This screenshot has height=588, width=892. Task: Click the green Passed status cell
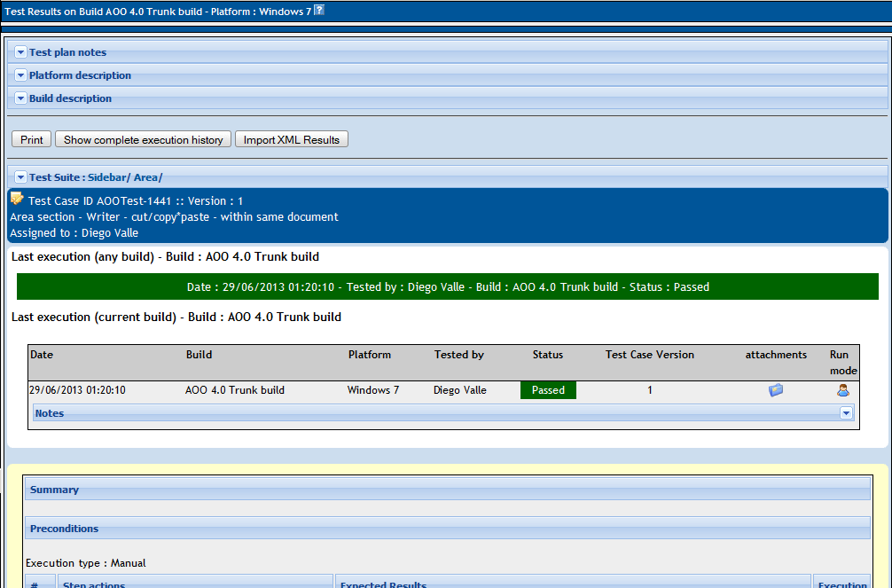[548, 390]
